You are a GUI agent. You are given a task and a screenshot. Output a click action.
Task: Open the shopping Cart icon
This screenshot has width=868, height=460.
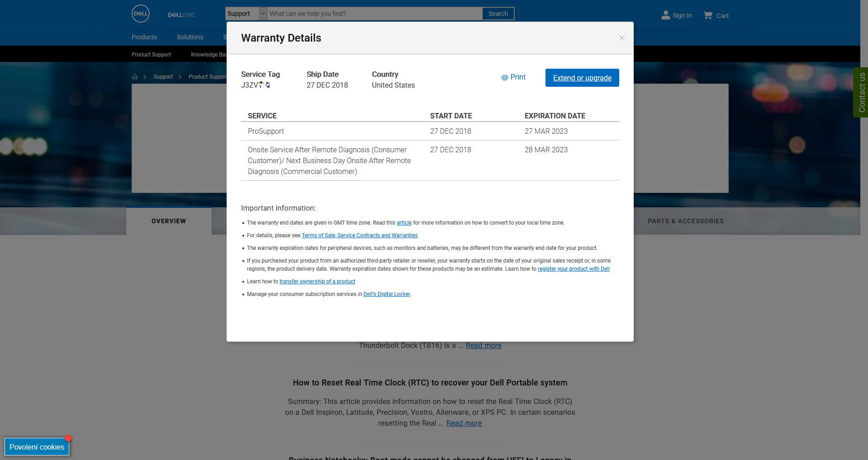pos(708,15)
